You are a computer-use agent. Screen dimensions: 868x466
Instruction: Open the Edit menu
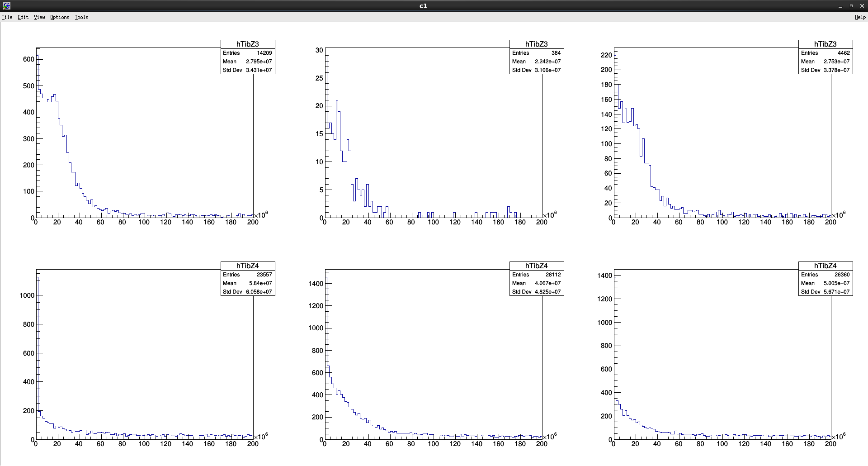23,17
